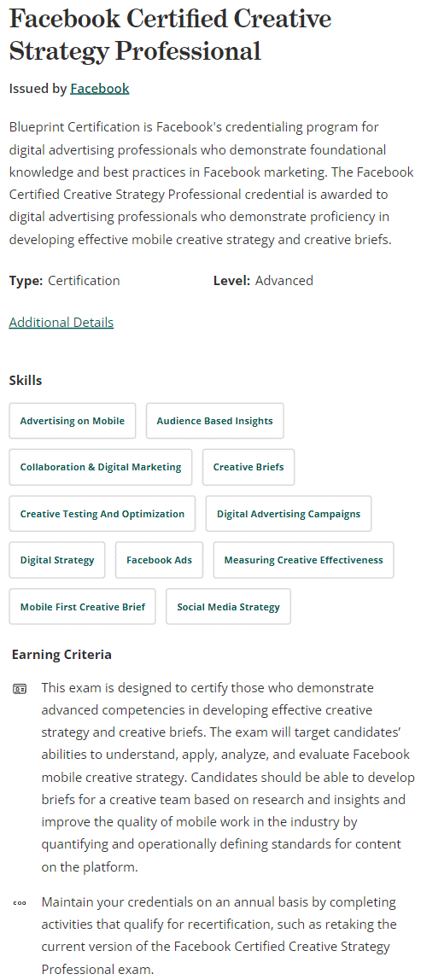Click the exam ID card icon
Viewport: 421px width, 980px height.
click(x=20, y=690)
